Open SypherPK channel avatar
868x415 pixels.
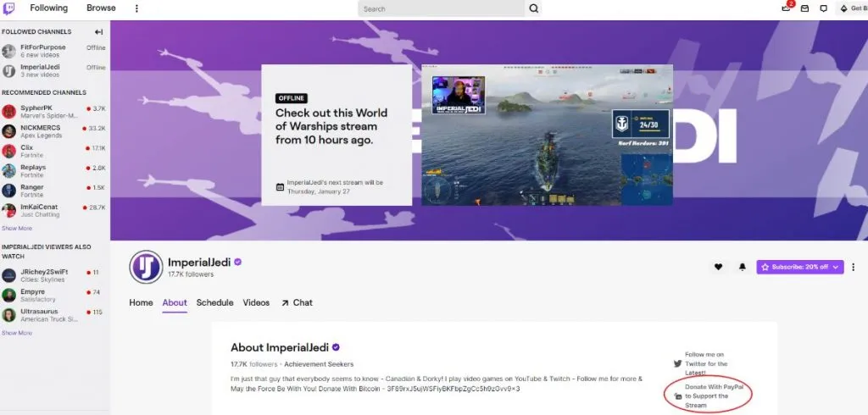tap(8, 112)
